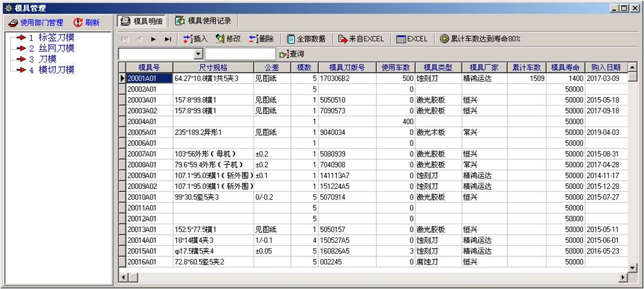Select cell 20001A01

pyautogui.click(x=149, y=78)
